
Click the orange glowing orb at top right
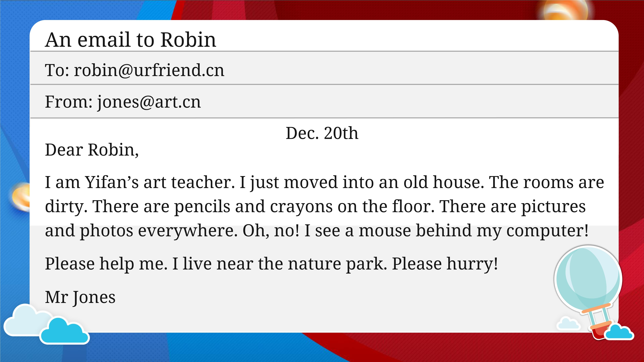tap(565, 10)
